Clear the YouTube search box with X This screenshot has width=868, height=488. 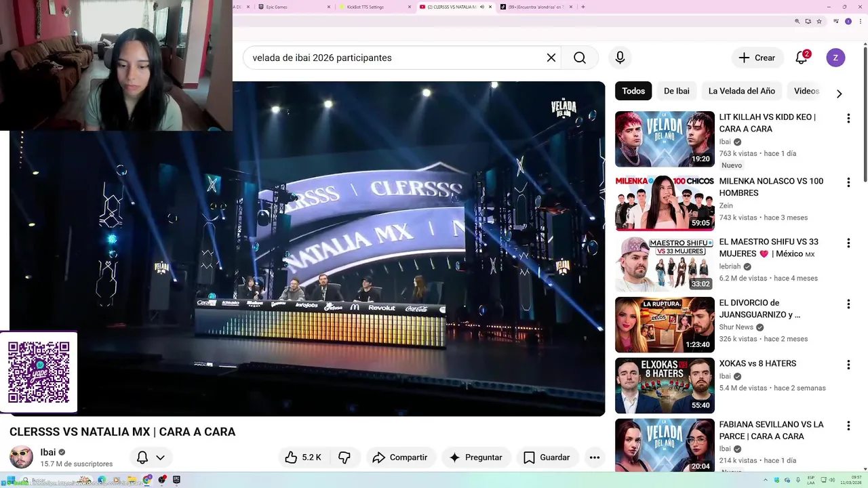point(551,58)
